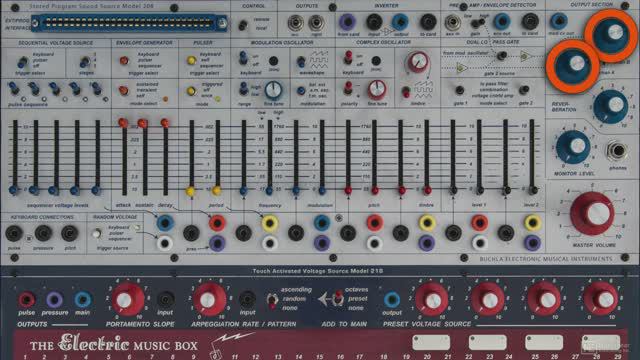Flip the gate 2 mode select switch
The height and width of the screenshot is (360, 640).
tap(524, 89)
